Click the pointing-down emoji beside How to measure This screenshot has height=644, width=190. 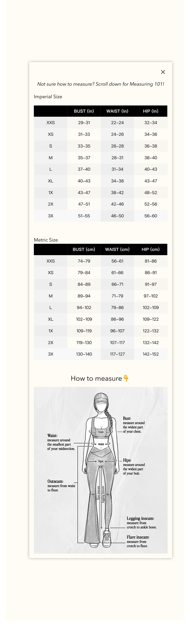(126, 378)
